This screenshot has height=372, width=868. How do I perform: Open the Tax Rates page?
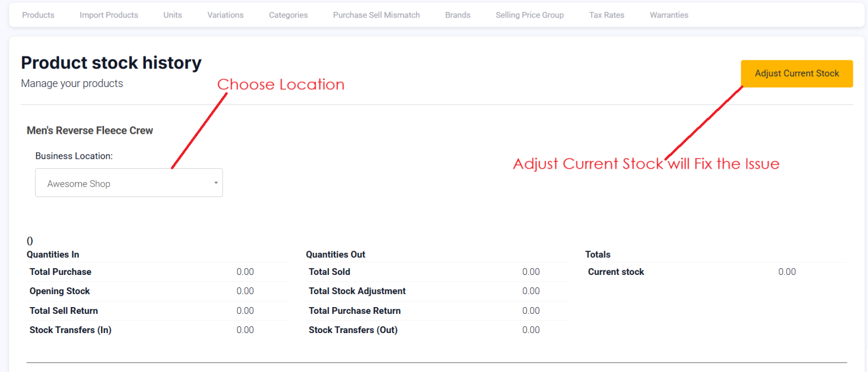click(606, 15)
